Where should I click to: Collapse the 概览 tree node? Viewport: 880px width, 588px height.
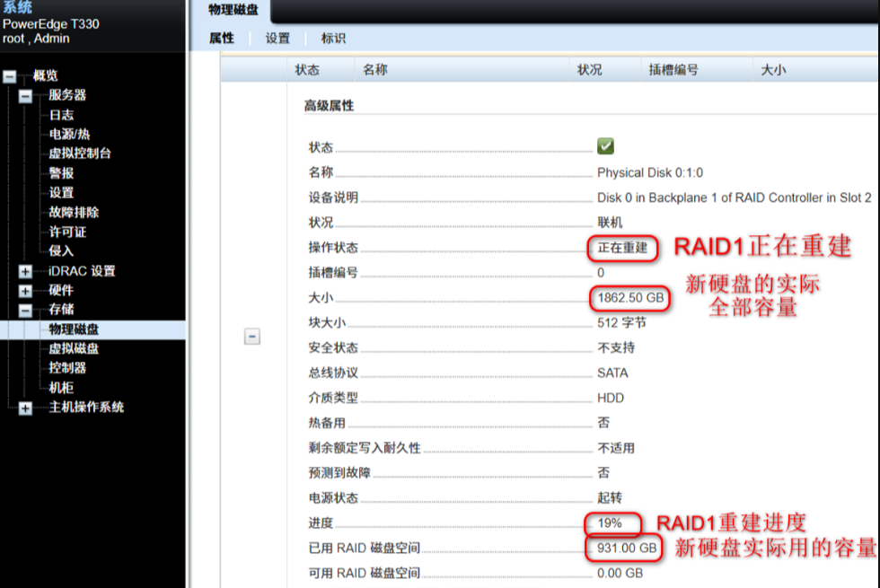10,76
